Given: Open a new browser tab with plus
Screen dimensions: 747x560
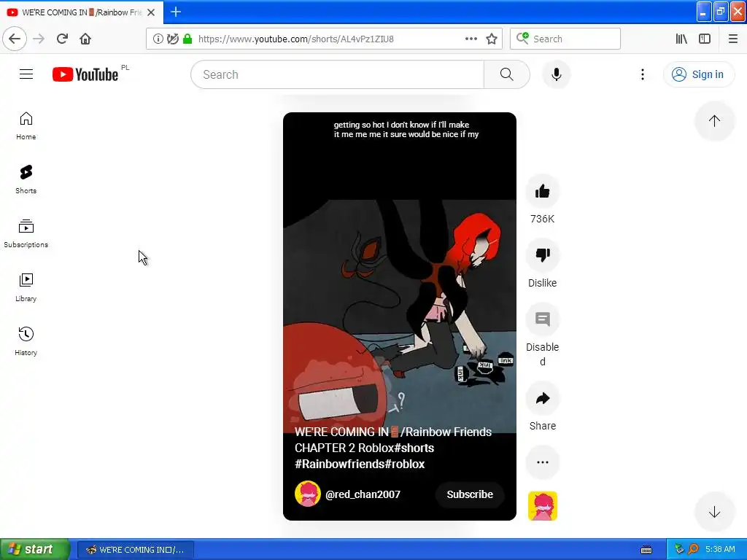Looking at the screenshot, I should pyautogui.click(x=176, y=12).
